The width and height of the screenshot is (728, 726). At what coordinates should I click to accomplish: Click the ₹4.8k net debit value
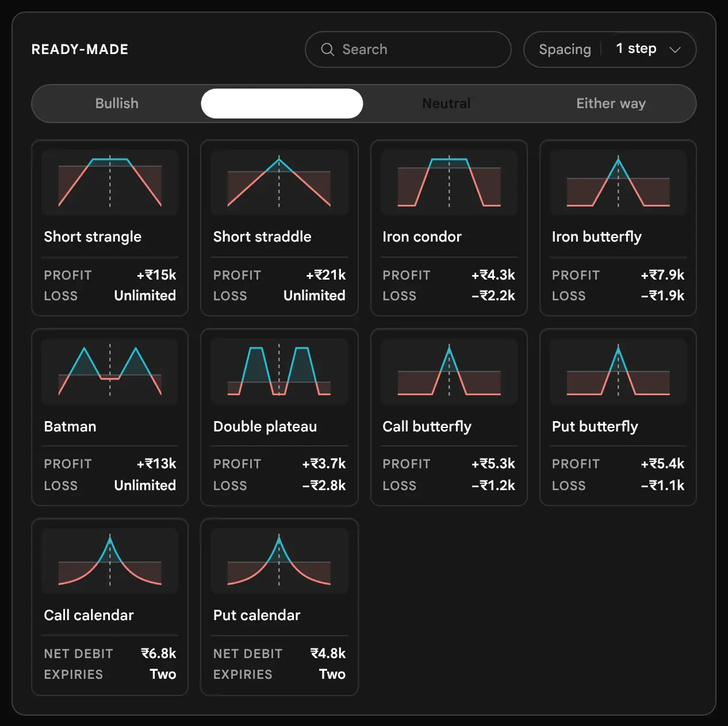328,654
